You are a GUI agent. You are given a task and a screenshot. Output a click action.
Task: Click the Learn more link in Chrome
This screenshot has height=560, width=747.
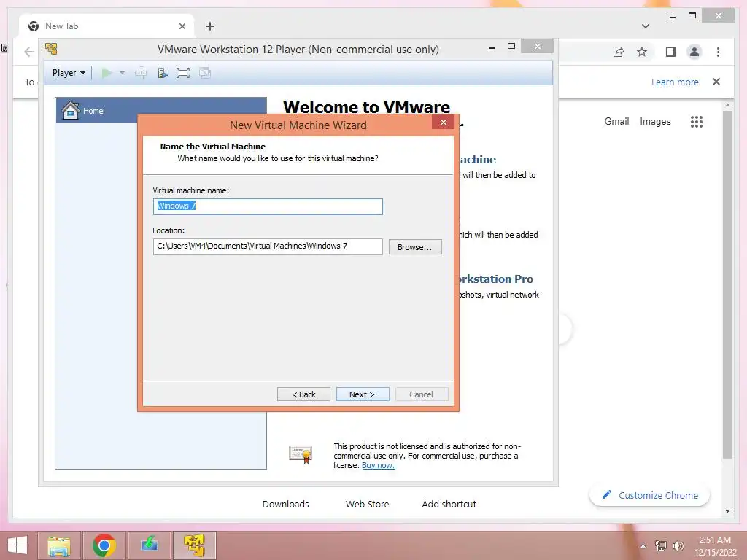tap(675, 82)
